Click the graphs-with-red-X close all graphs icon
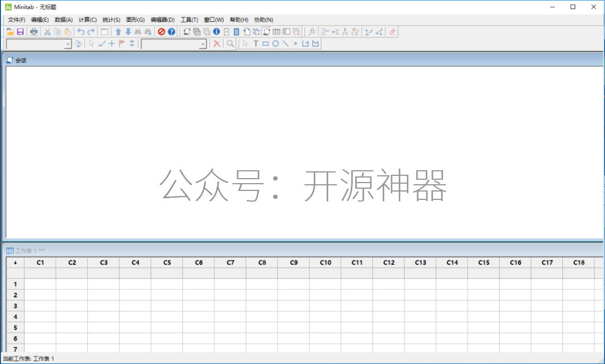The height and width of the screenshot is (364, 605). [296, 32]
